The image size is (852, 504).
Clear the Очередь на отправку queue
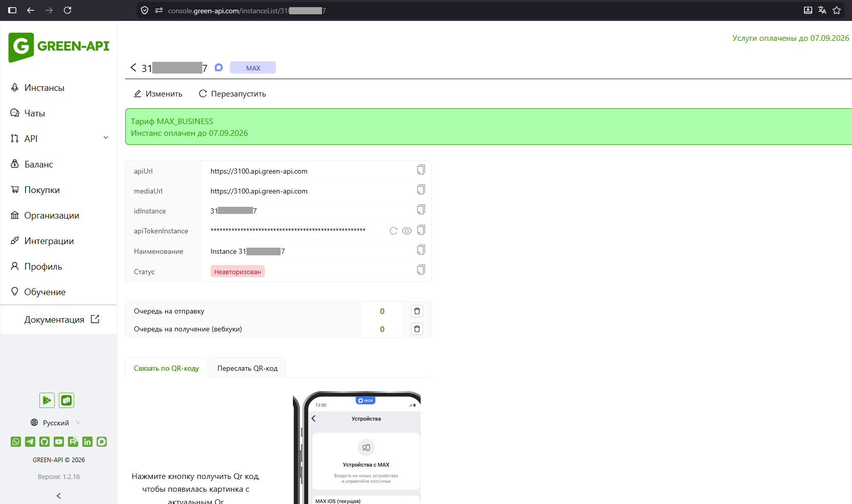tap(417, 311)
